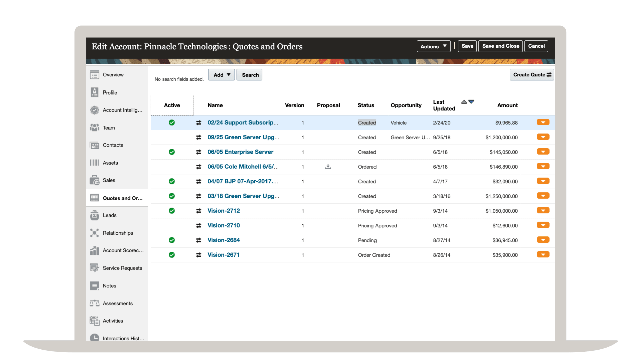The height and width of the screenshot is (364, 642).
Task: Switch to the Contacts tab
Action: pos(113,145)
